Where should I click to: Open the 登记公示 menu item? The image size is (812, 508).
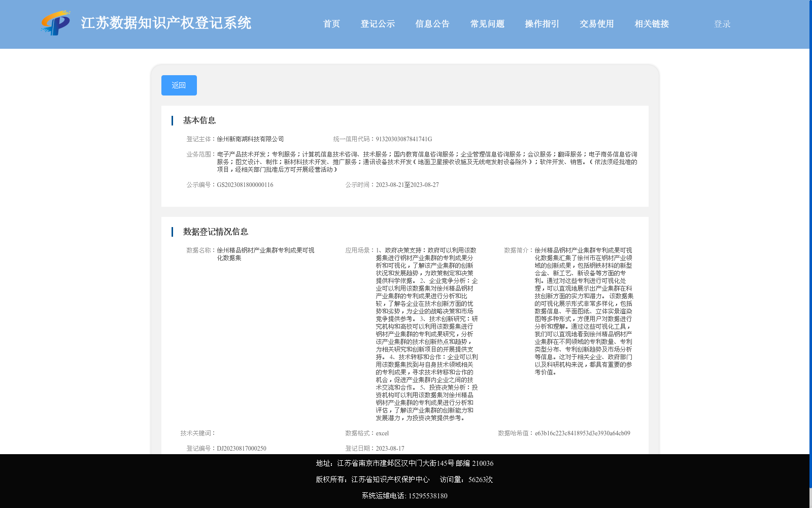(x=378, y=24)
